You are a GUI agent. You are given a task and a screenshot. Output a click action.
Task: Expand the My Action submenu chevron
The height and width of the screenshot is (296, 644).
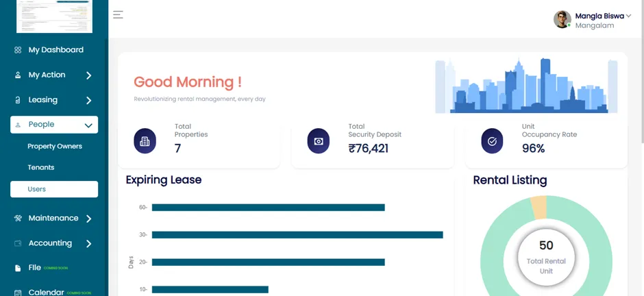pyautogui.click(x=88, y=75)
